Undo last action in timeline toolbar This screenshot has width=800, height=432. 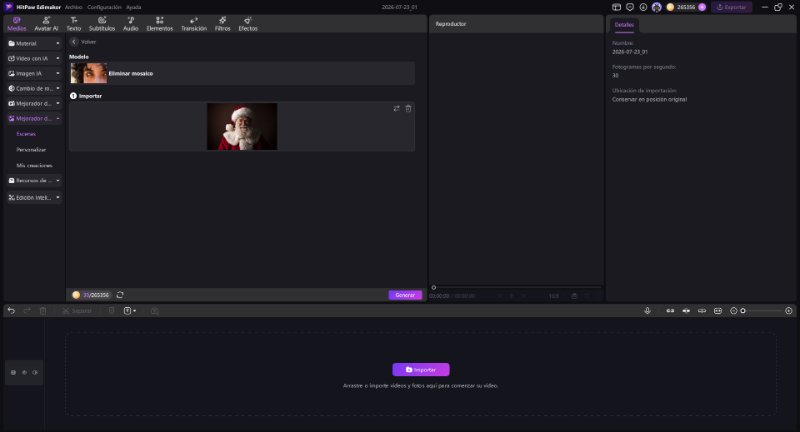11,311
